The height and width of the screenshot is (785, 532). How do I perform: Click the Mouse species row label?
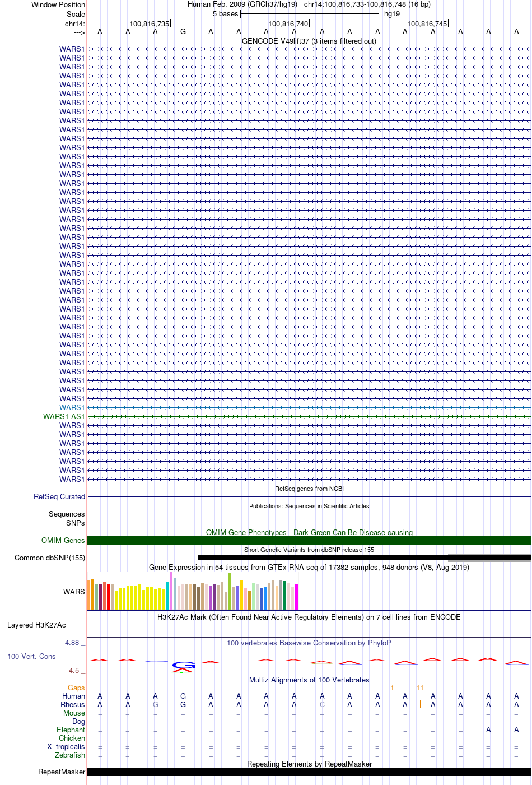pyautogui.click(x=74, y=713)
